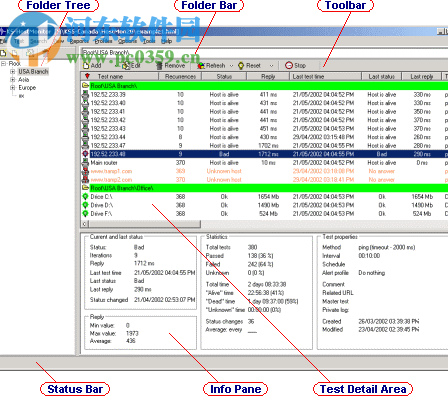Screen dimensions: 448x399
Task: Click the Refresh toolbar button
Action: tap(212, 66)
